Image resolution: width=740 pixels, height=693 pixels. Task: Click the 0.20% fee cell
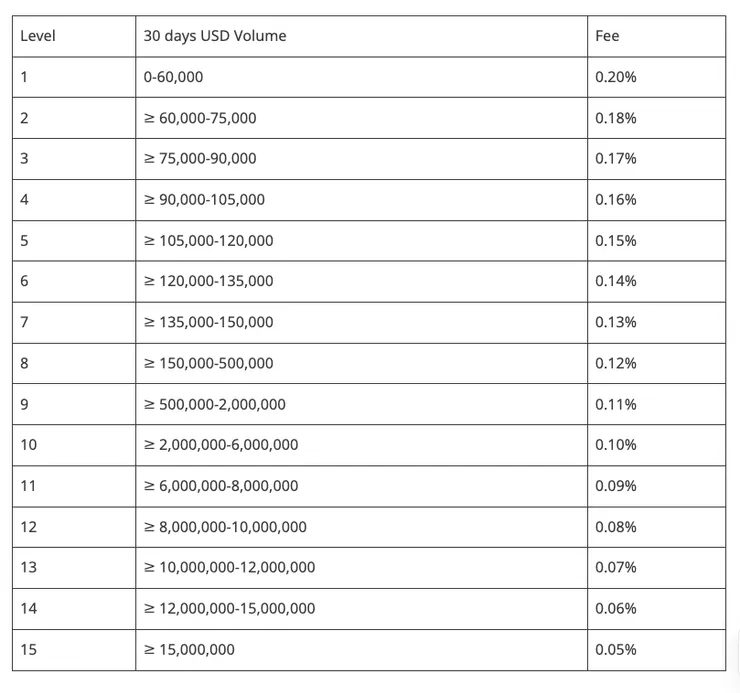[615, 77]
